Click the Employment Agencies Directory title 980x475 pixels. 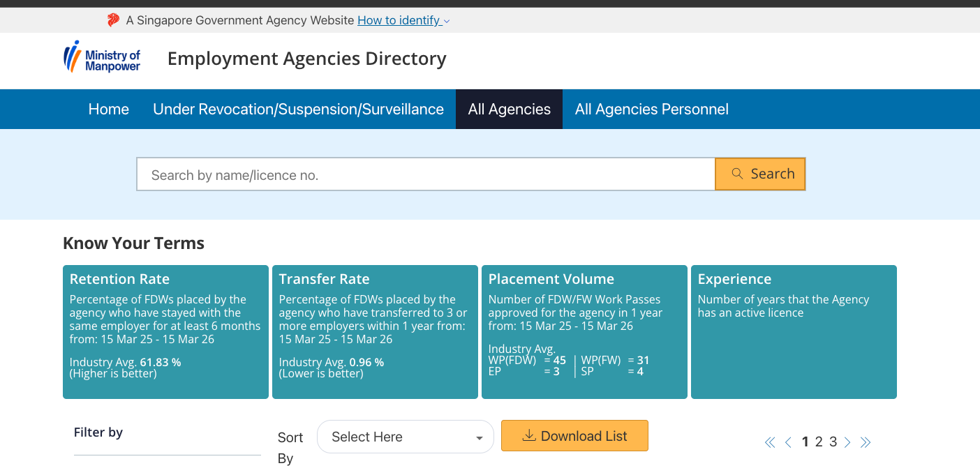point(306,59)
